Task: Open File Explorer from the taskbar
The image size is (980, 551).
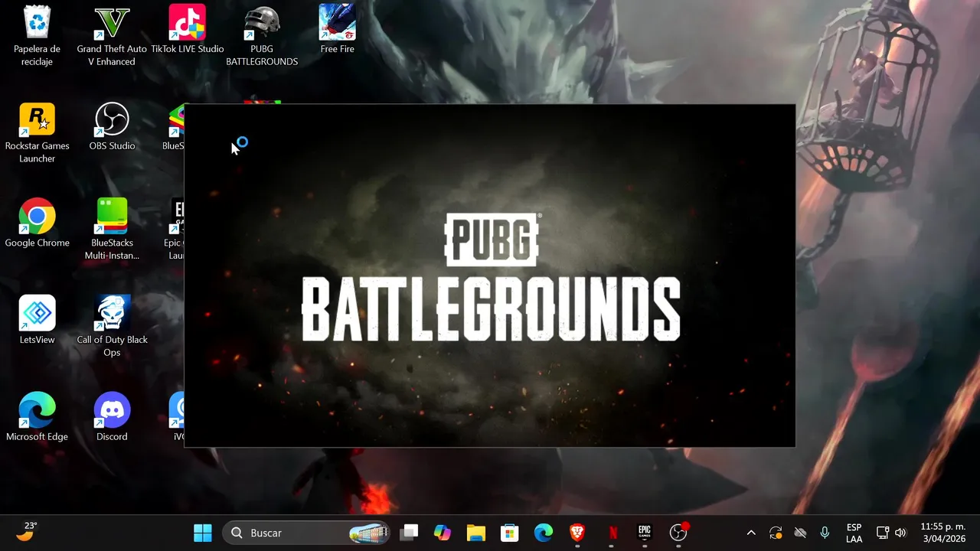Action: (476, 533)
